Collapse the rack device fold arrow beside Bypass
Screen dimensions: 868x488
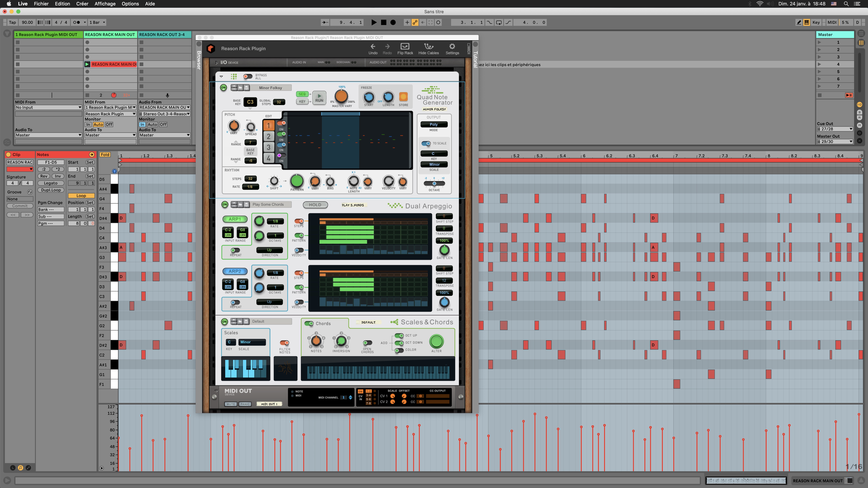click(x=221, y=77)
